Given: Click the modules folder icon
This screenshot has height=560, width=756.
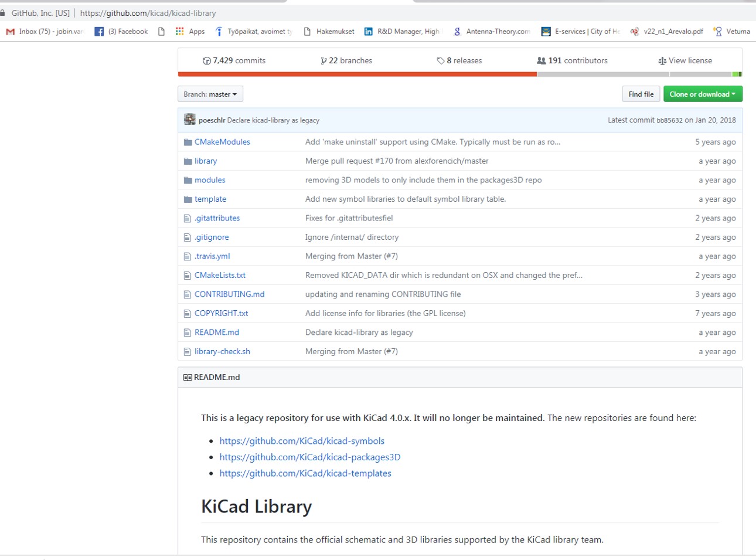Looking at the screenshot, I should point(188,181).
